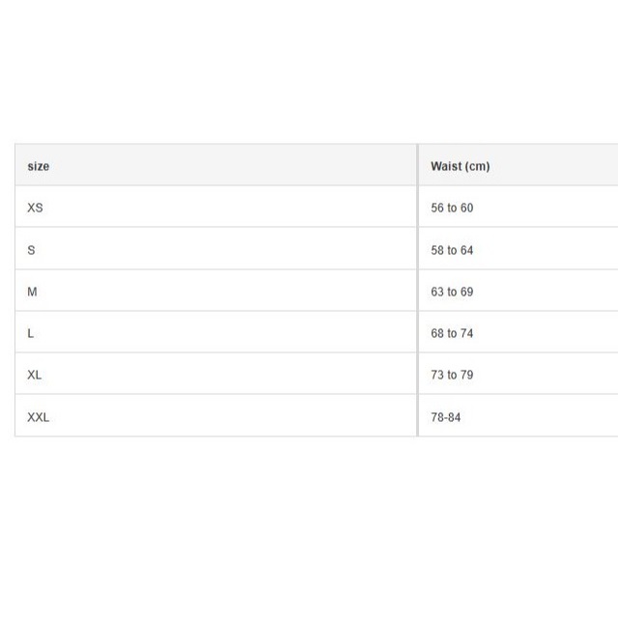Click the "Waist (cm)" column header
Image resolution: width=644 pixels, height=644 pixels.
click(460, 166)
